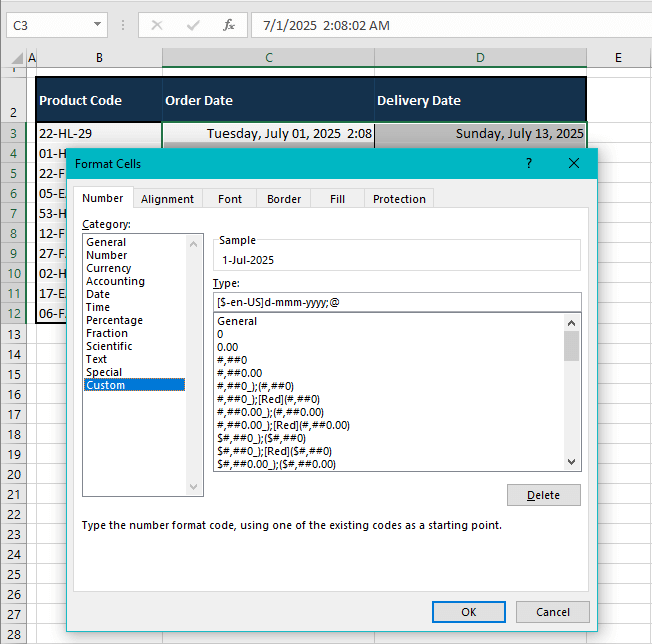Open the Border tab
652x644 pixels.
(x=284, y=199)
